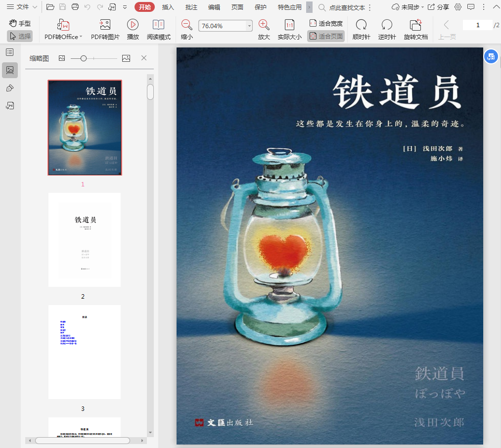
Task: Click the save icon in quick toolbar
Action: [x=63, y=7]
